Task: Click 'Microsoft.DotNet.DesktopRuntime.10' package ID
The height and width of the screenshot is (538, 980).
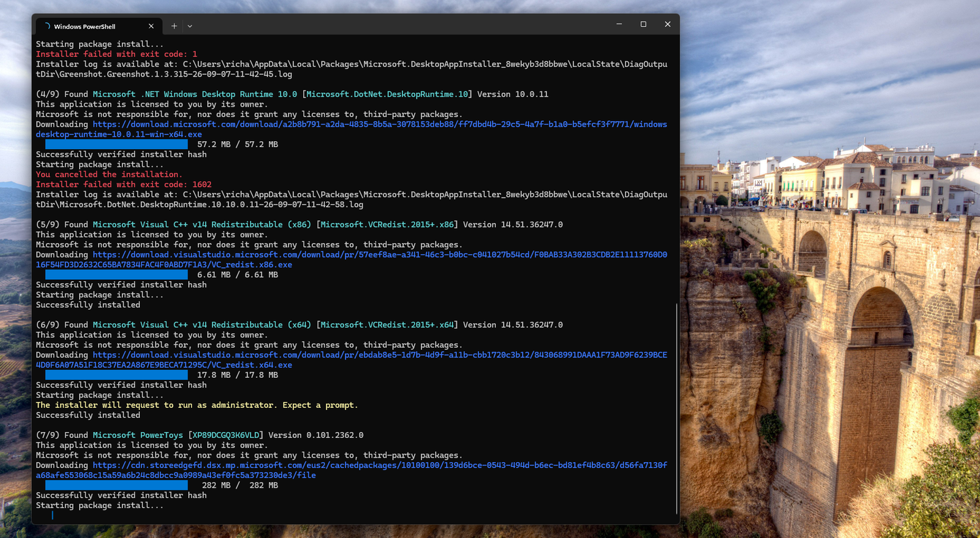Action: pos(387,94)
